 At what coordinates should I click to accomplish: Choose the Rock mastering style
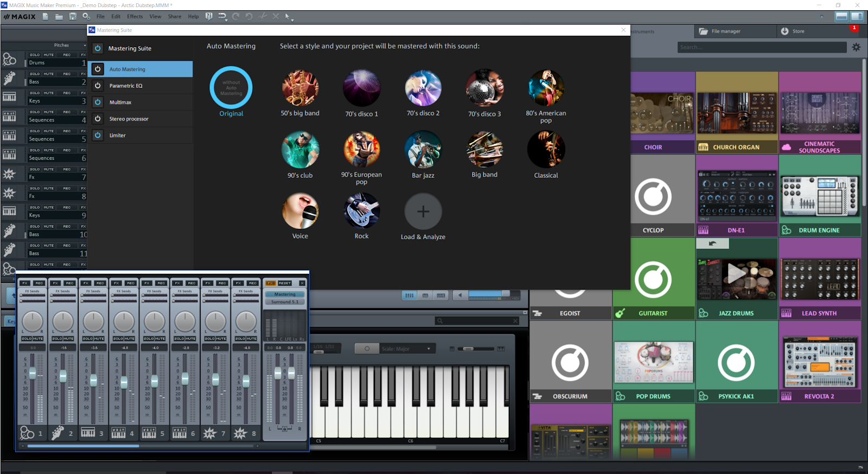tap(361, 211)
